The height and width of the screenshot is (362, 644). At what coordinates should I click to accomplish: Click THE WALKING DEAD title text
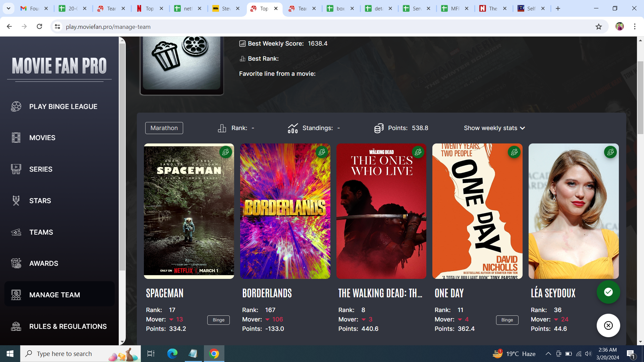pos(380,293)
